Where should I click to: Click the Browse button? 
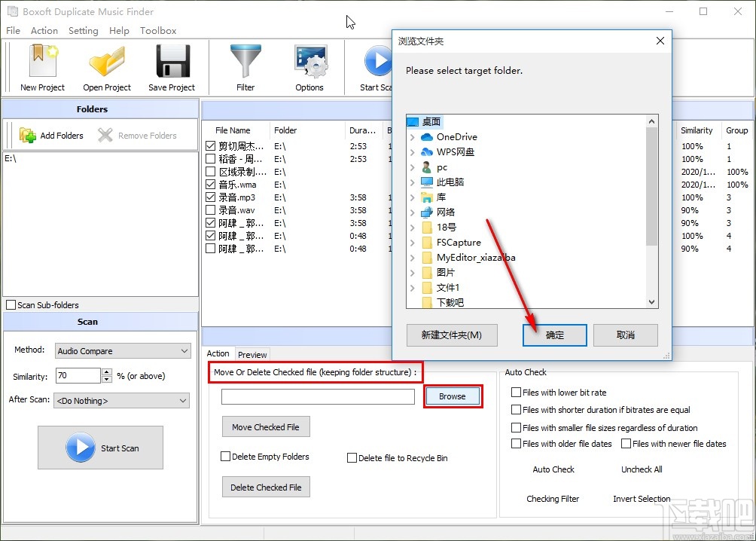pos(453,396)
